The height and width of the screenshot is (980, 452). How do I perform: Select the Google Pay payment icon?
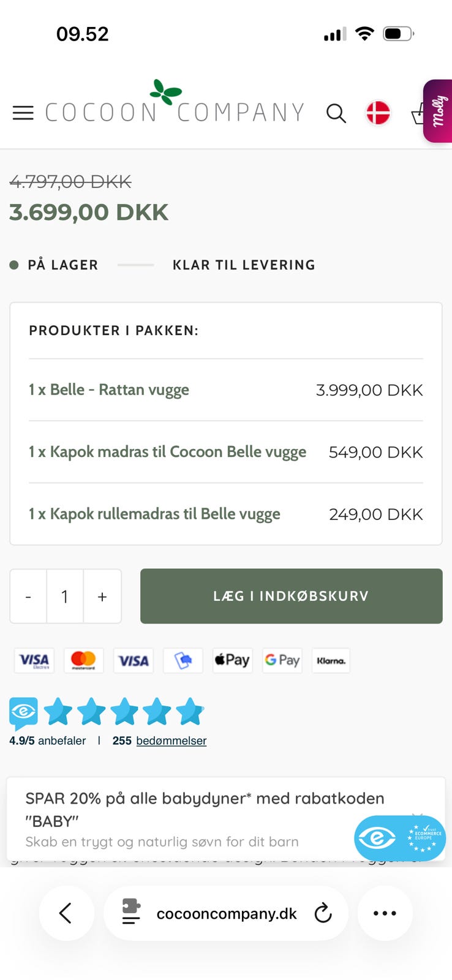[x=282, y=660]
